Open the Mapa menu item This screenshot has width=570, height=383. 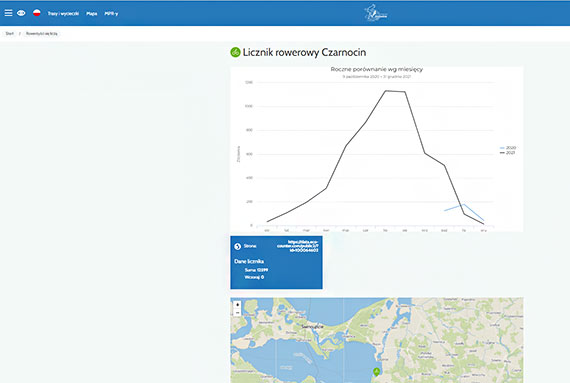(92, 13)
